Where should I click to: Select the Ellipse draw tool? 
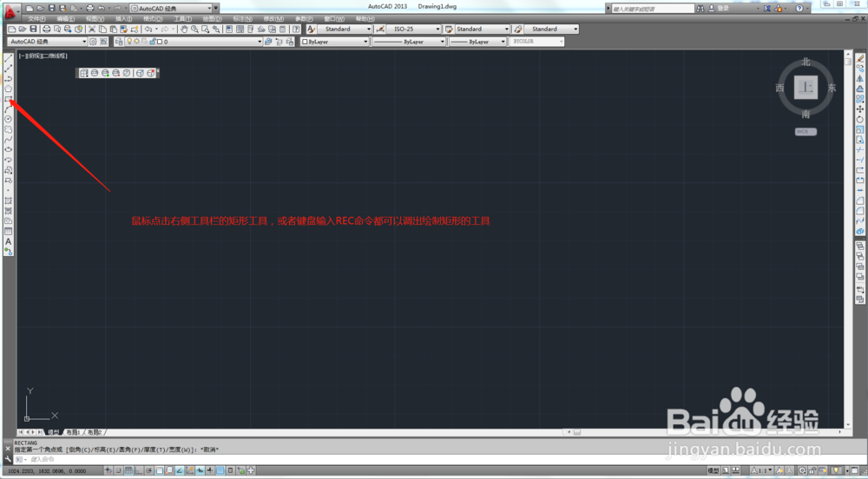9,149
